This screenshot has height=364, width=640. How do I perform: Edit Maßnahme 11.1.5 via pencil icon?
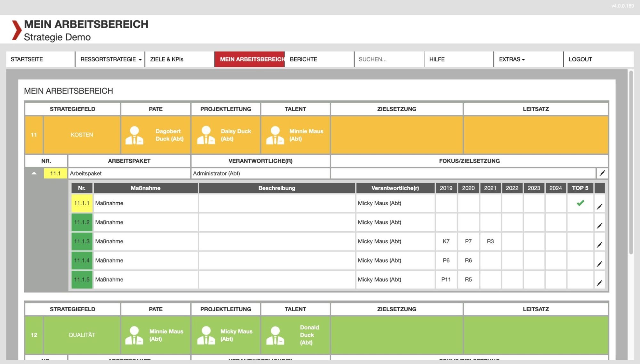pos(599,283)
